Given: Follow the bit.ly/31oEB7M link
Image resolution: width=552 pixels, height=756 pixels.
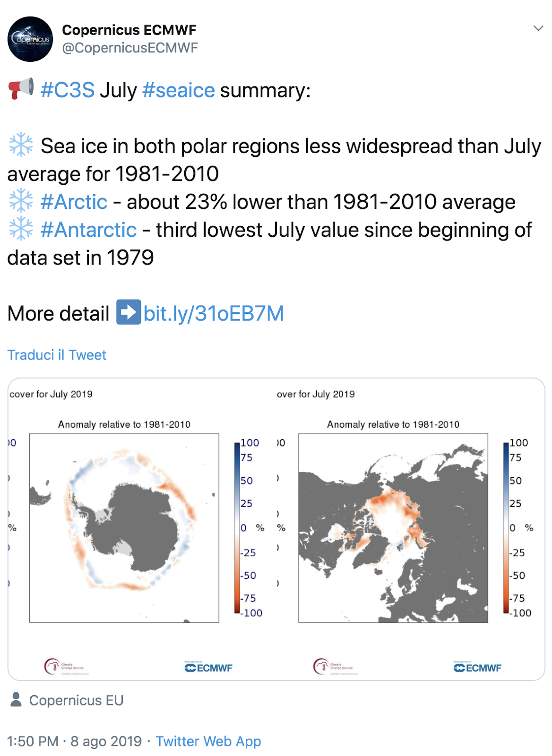Looking at the screenshot, I should (x=214, y=314).
